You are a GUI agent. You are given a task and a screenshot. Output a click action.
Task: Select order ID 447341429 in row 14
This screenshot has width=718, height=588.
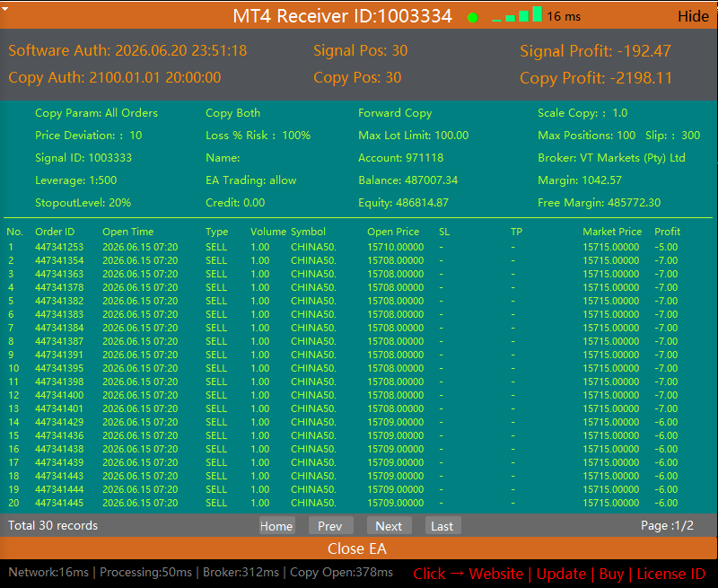click(x=59, y=422)
